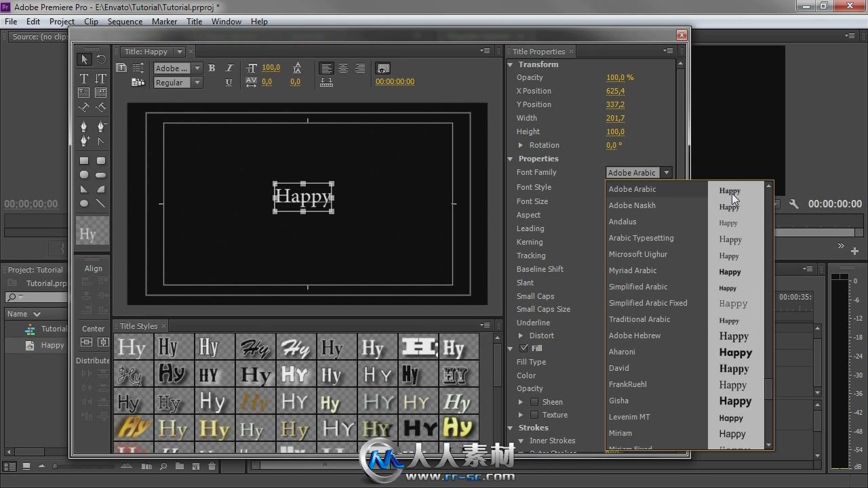Click the X Position value 625,4
This screenshot has height=488, width=868.
click(x=615, y=91)
